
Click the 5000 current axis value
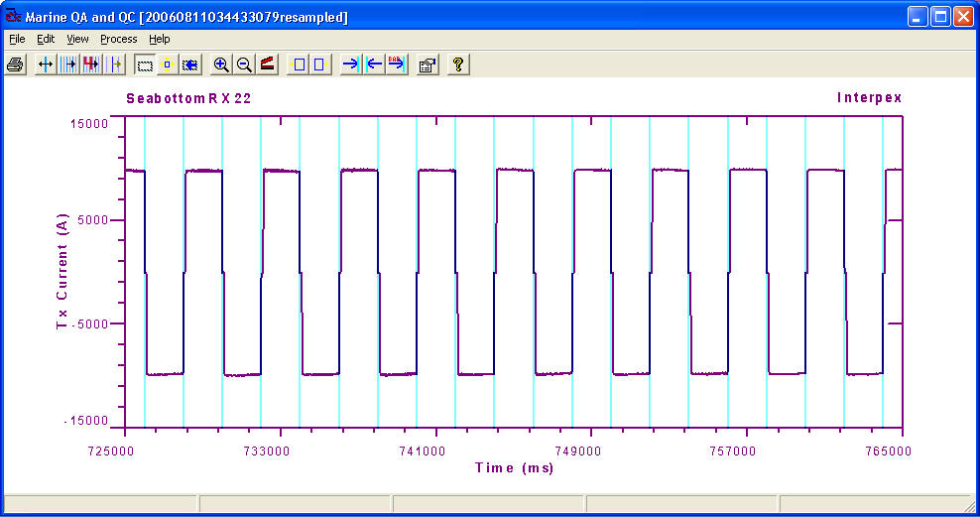[x=93, y=220]
